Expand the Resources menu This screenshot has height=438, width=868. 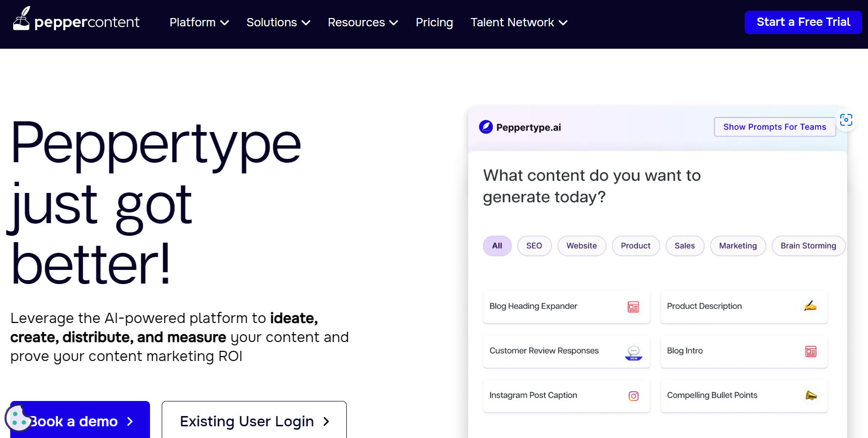pos(363,22)
